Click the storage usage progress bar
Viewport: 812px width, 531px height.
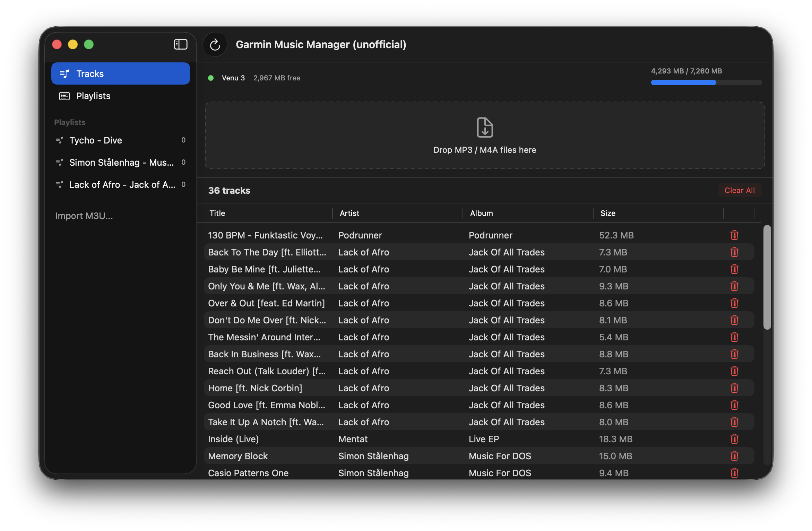click(x=706, y=82)
